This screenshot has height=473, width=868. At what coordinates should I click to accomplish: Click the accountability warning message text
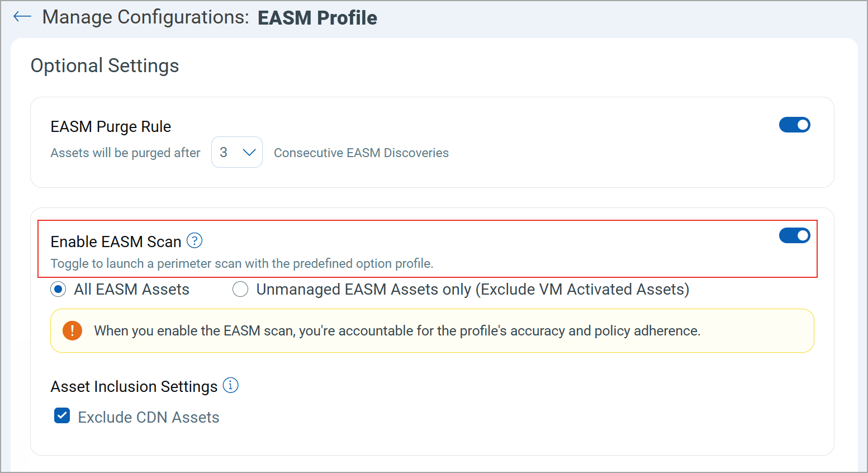tap(397, 330)
